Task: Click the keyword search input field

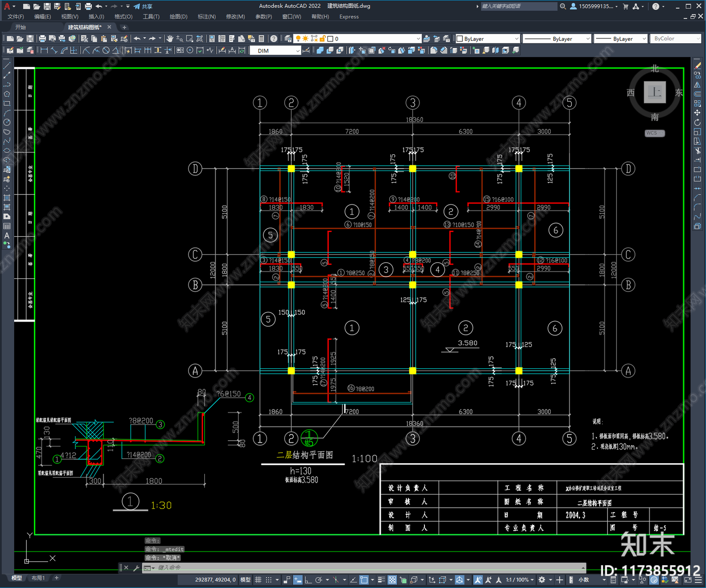Action: pyautogui.click(x=518, y=6)
